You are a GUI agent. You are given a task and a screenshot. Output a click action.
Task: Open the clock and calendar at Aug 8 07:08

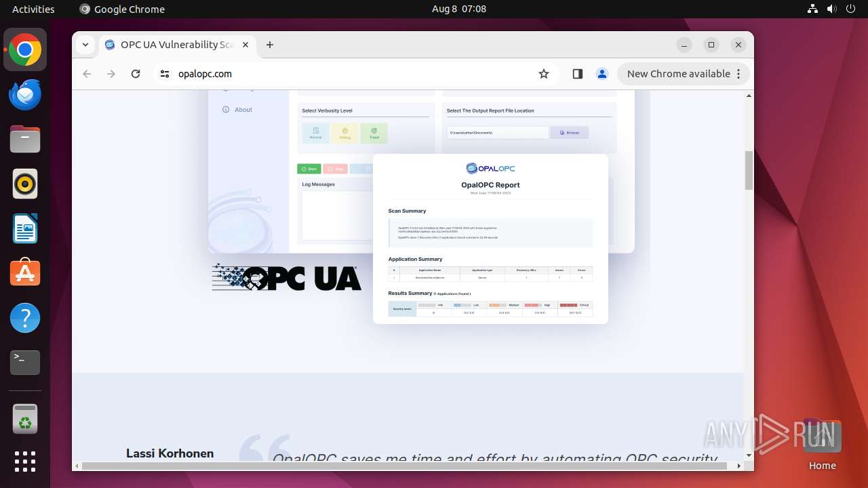click(x=459, y=9)
